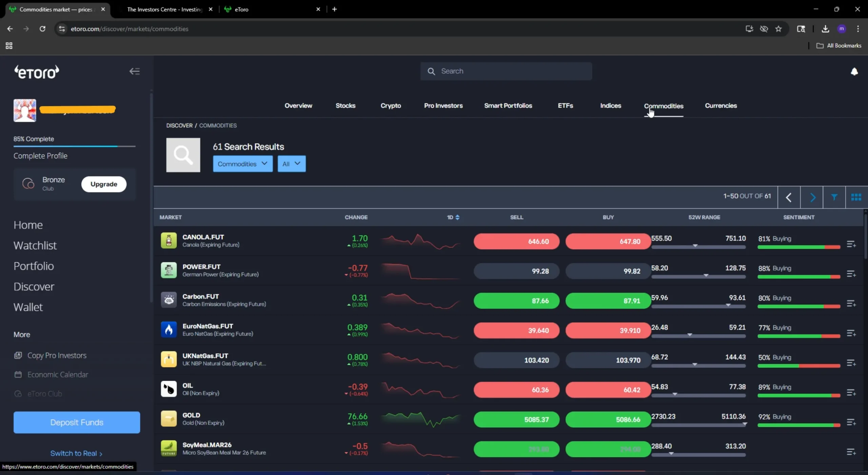Click the eToro logo

pos(37,72)
